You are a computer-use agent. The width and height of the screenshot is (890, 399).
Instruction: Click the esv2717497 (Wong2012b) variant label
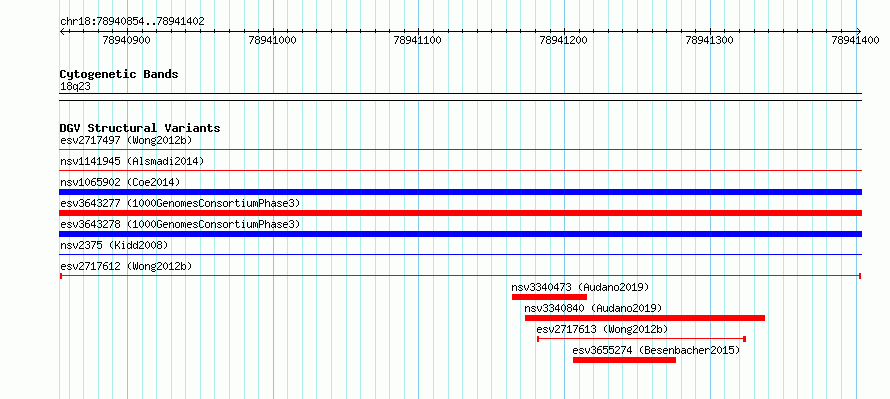(x=126, y=140)
